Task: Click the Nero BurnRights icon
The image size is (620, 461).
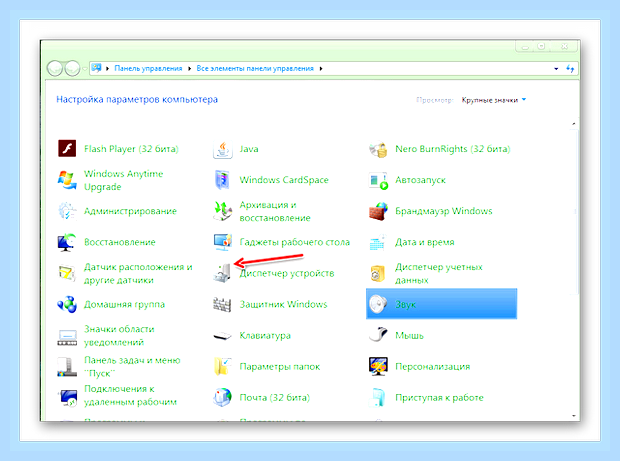Action: click(378, 149)
